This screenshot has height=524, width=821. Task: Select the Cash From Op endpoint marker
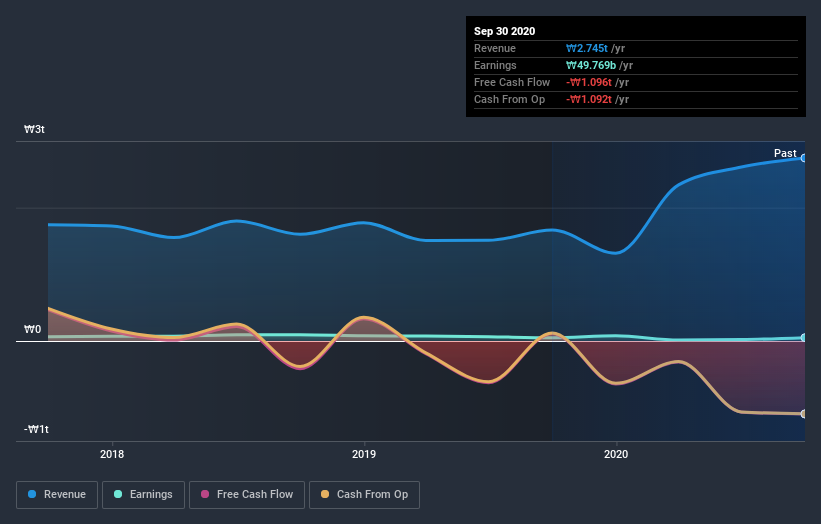(x=803, y=414)
